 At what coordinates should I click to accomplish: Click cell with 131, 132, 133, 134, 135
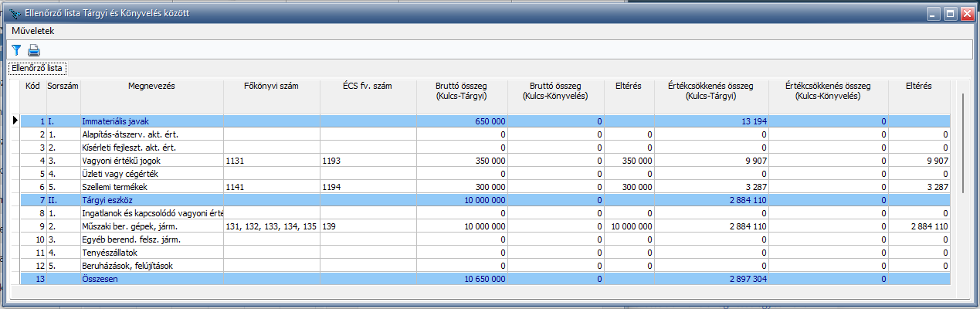tap(272, 226)
